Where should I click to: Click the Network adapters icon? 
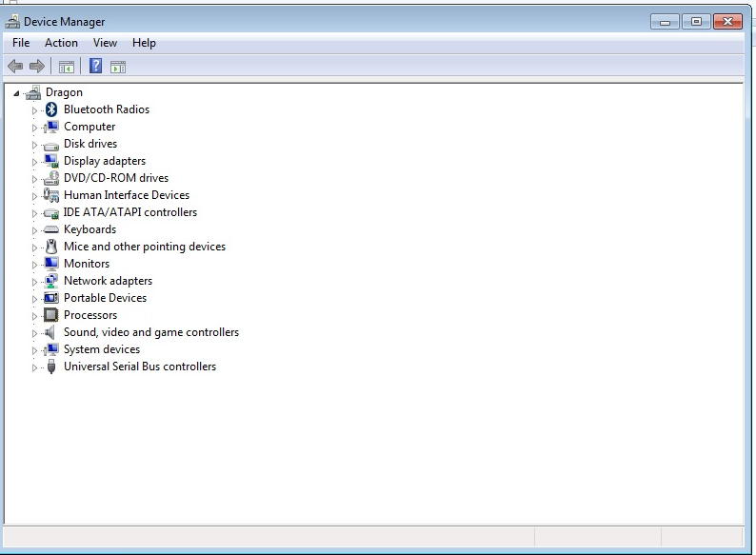[x=51, y=281]
